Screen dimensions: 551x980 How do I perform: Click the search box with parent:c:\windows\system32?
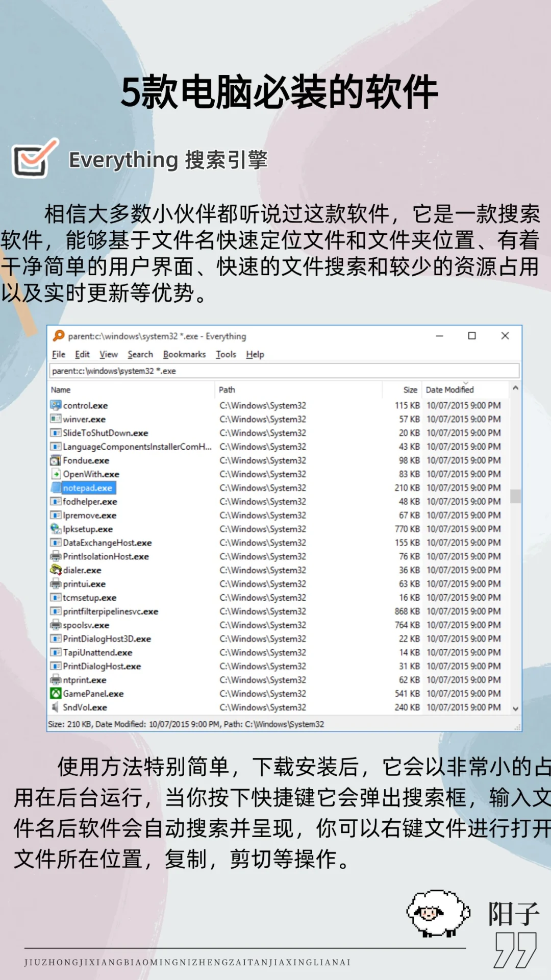(x=284, y=371)
